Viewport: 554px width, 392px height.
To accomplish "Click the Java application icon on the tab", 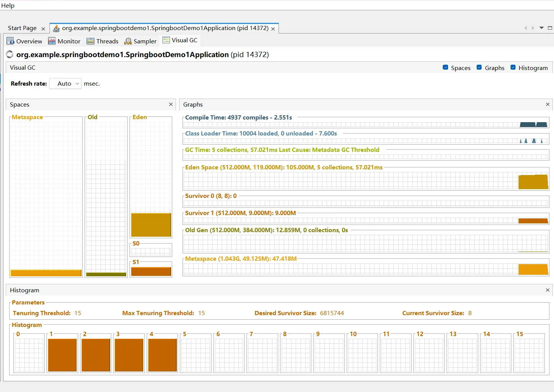I will pyautogui.click(x=56, y=29).
